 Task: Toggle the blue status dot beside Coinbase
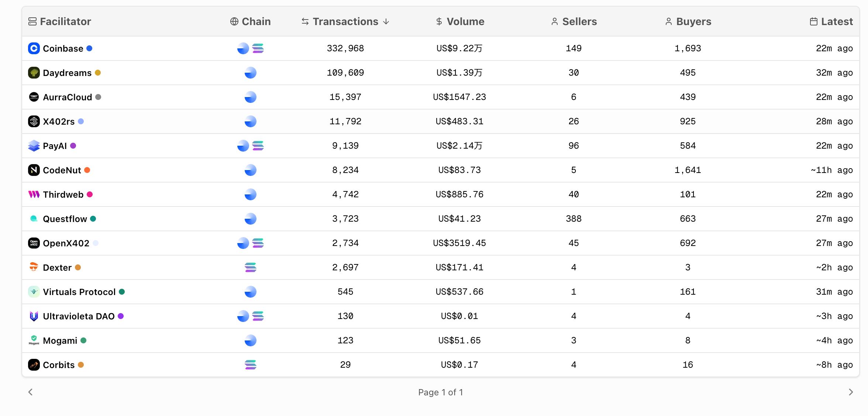[90, 48]
